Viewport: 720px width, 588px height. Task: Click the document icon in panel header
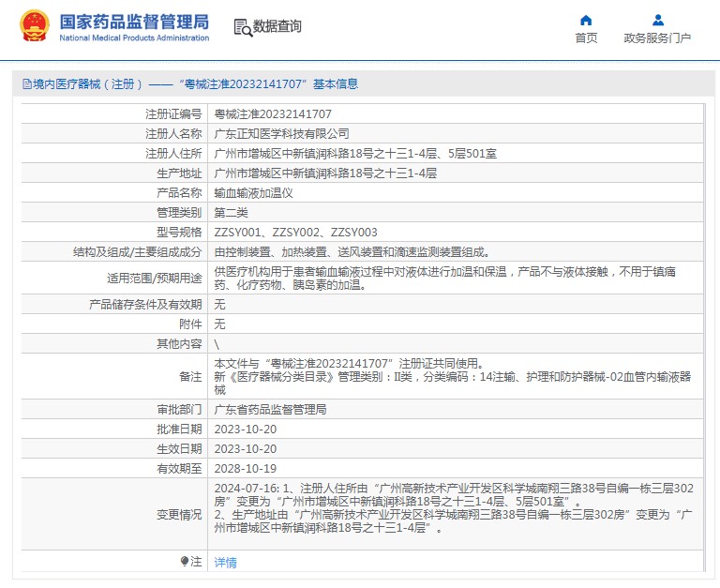click(x=25, y=84)
